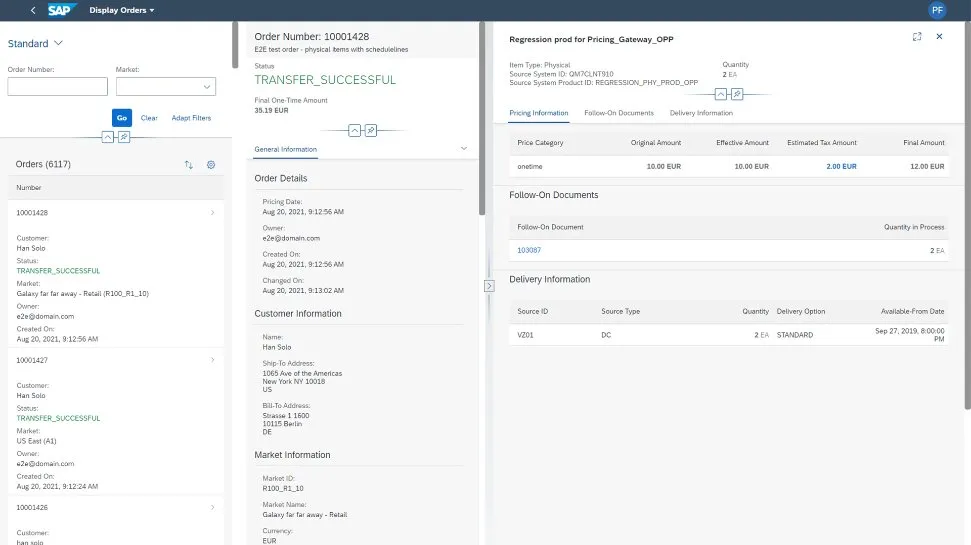Screen dimensions: 971x545
Task: Click the back arrow in the header
Action: pyautogui.click(x=34, y=10)
